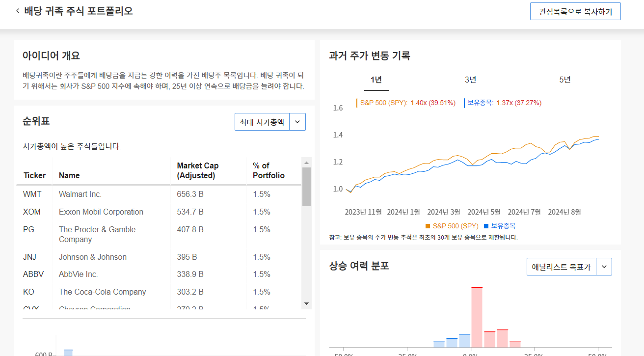Click the 과거 주가 변동 기록 heading
The image size is (644, 356).
point(370,56)
